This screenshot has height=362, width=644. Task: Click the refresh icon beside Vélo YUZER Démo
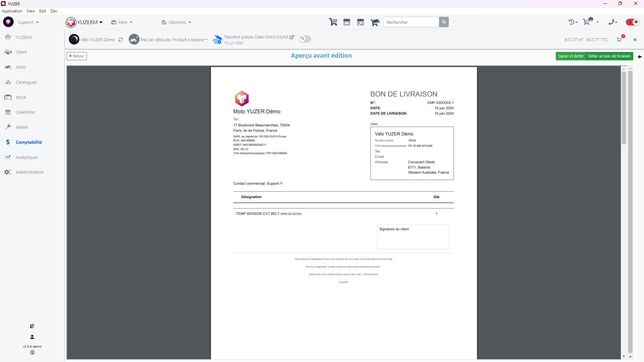pos(120,40)
